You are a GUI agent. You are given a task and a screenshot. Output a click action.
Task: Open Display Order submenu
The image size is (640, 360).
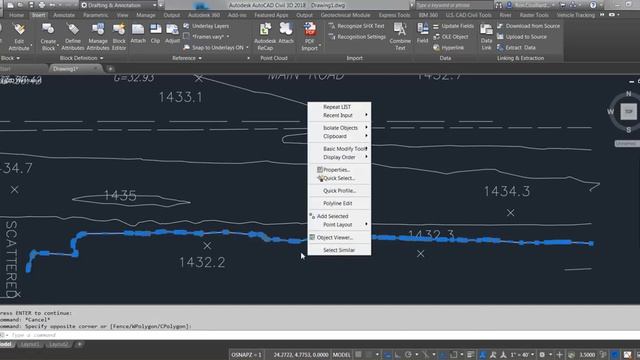(339, 157)
